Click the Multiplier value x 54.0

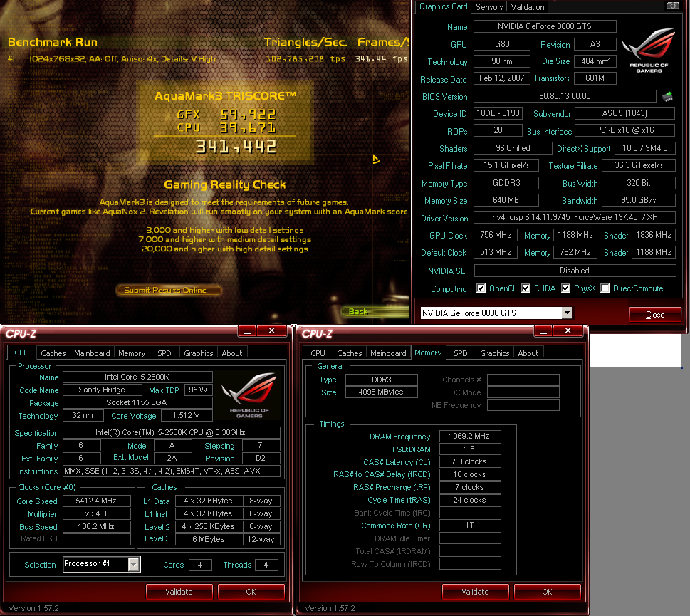96,513
